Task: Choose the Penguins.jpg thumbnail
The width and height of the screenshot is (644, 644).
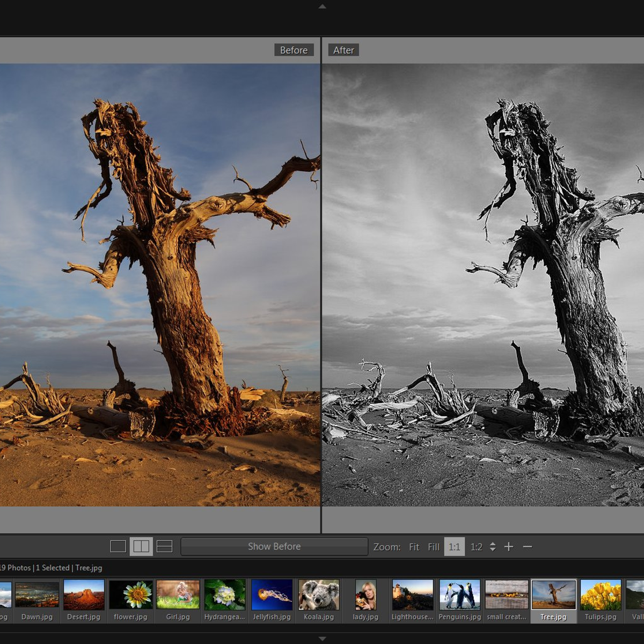Action: coord(459,595)
